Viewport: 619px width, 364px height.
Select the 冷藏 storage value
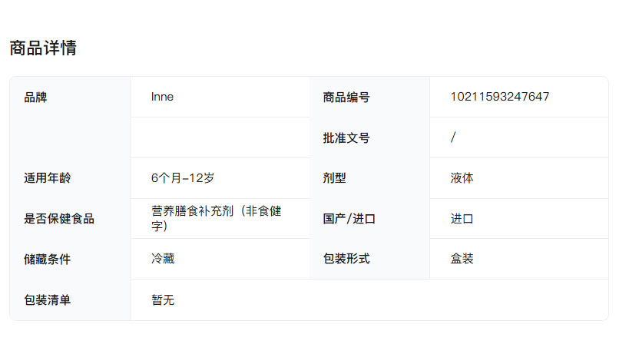point(163,259)
